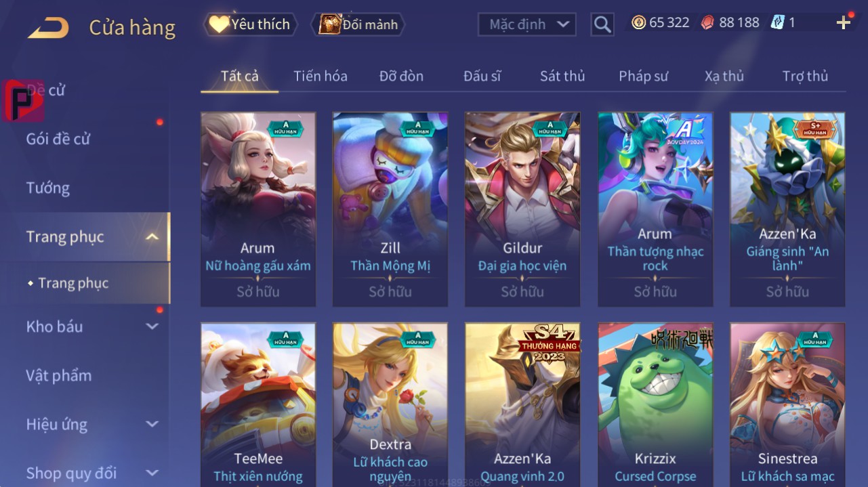The image size is (868, 487).
Task: Click the red ruby currency icon
Action: [707, 22]
